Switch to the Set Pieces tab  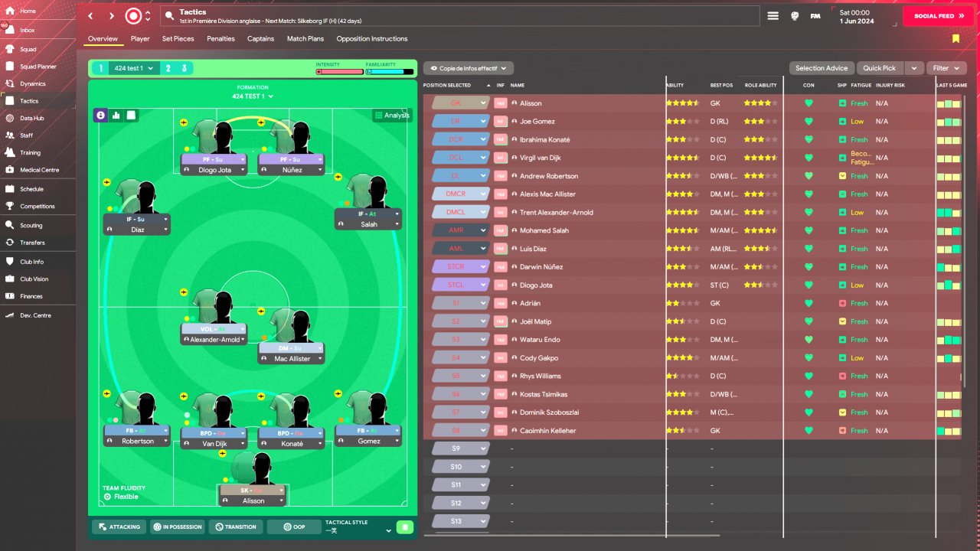pos(178,39)
